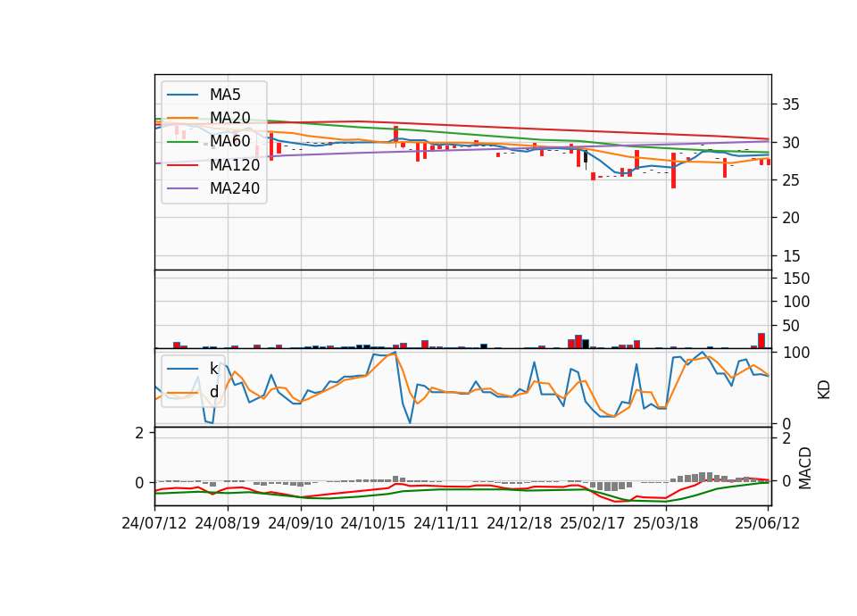
Task: Click the price axis value 15
Action: pyautogui.click(x=790, y=256)
